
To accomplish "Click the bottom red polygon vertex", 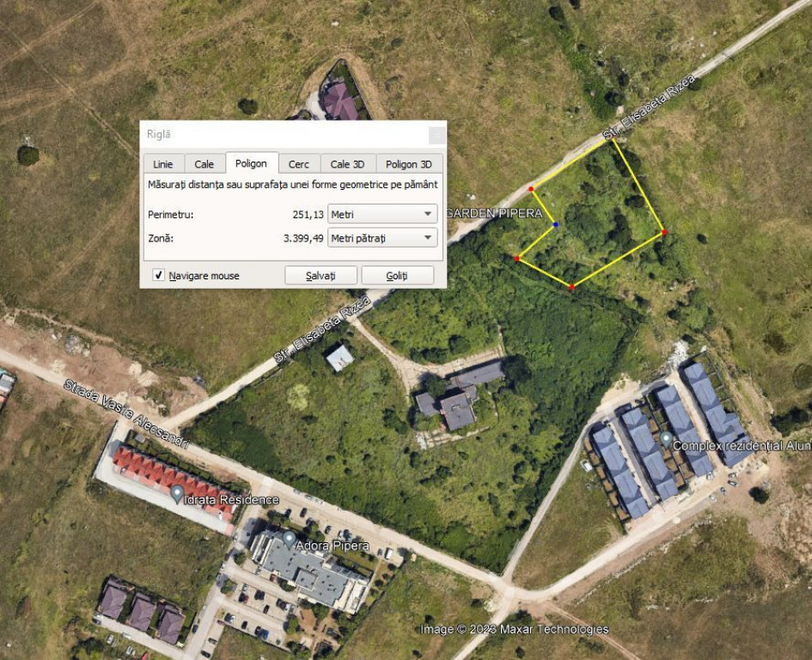I will pyautogui.click(x=571, y=287).
